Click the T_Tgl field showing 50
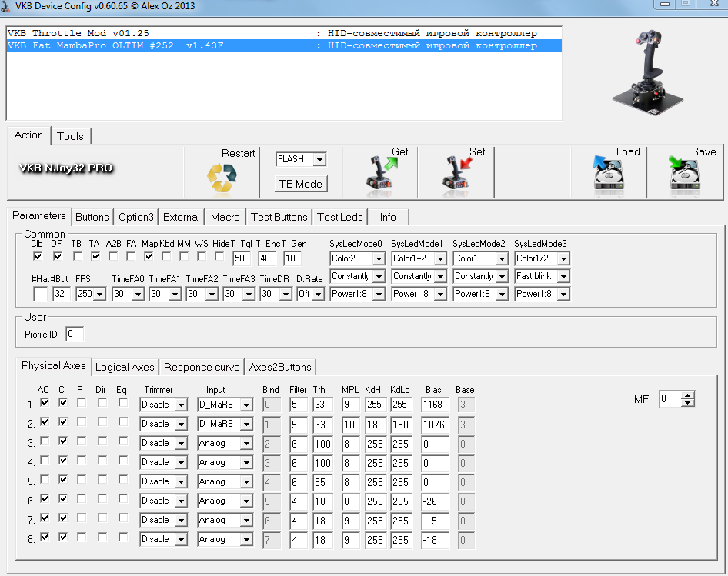The image size is (728, 576). [242, 258]
